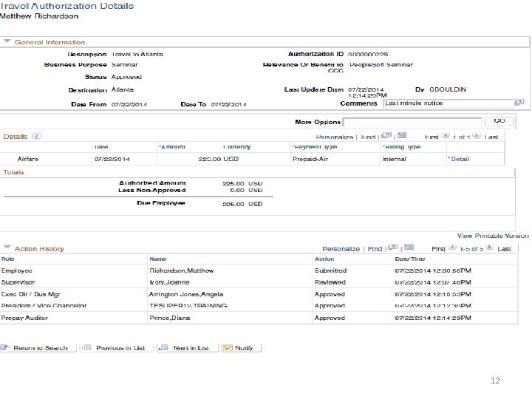The image size is (532, 399).
Task: Open View Printable Version link
Action: (x=493, y=236)
